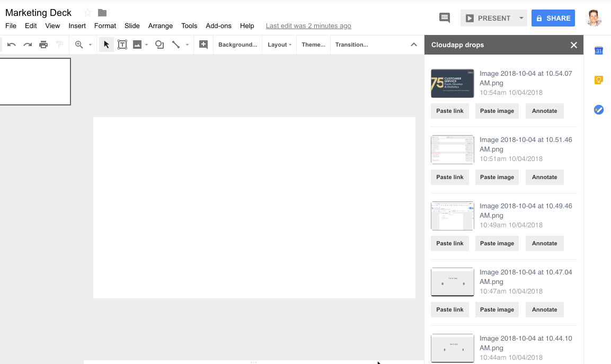
Task: Open the Tools menu
Action: pos(189,26)
